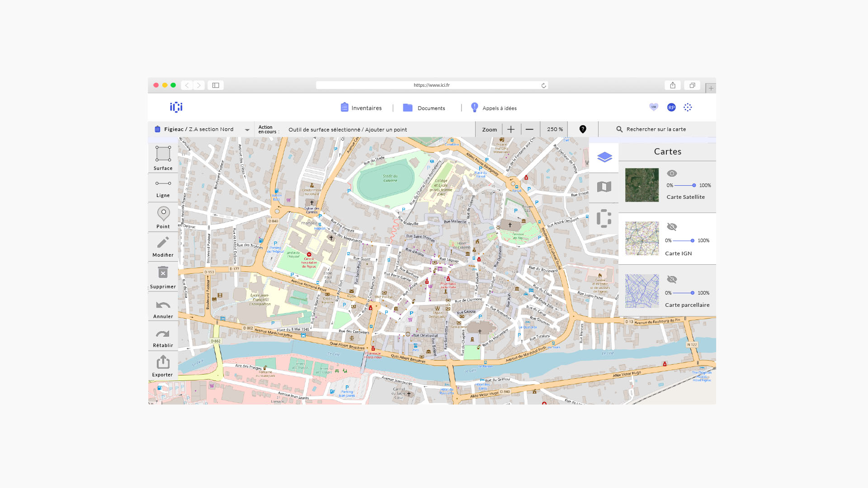Open the layers stack panel icon

[604, 157]
